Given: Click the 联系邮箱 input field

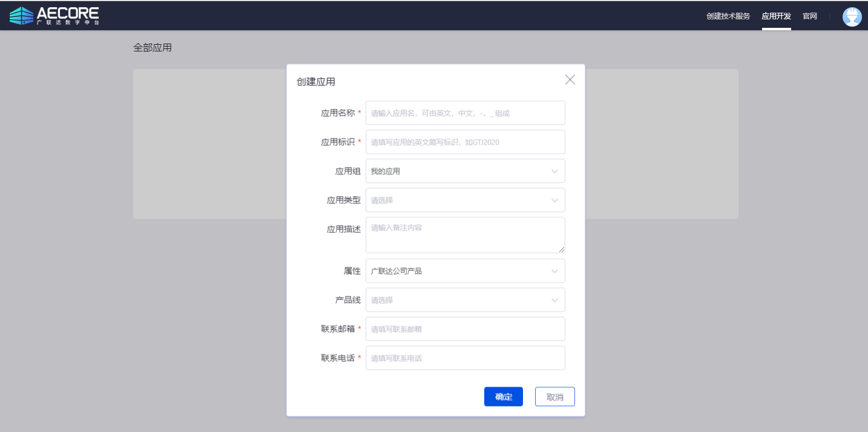Looking at the screenshot, I should click(x=465, y=329).
